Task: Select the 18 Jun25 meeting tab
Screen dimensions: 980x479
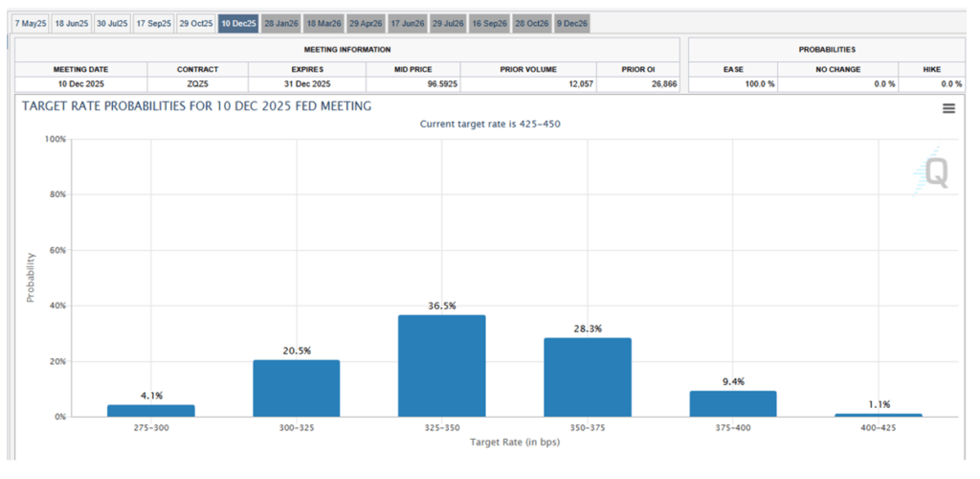Action: click(x=71, y=24)
